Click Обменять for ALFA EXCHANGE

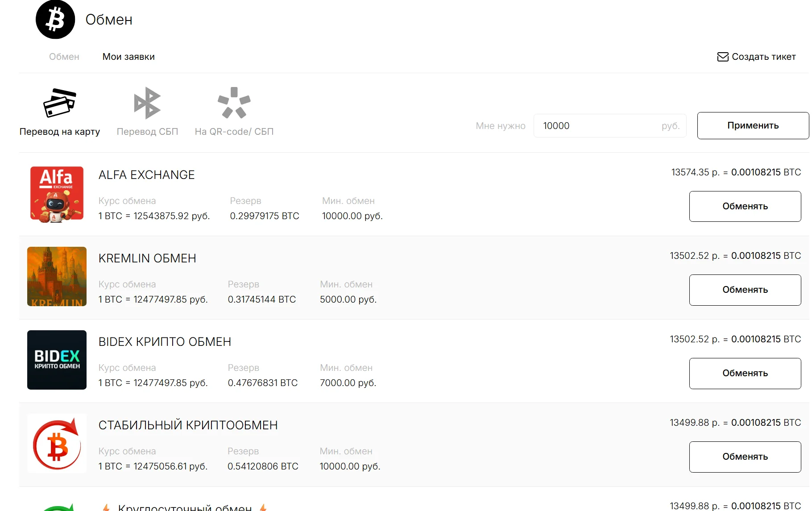point(745,206)
